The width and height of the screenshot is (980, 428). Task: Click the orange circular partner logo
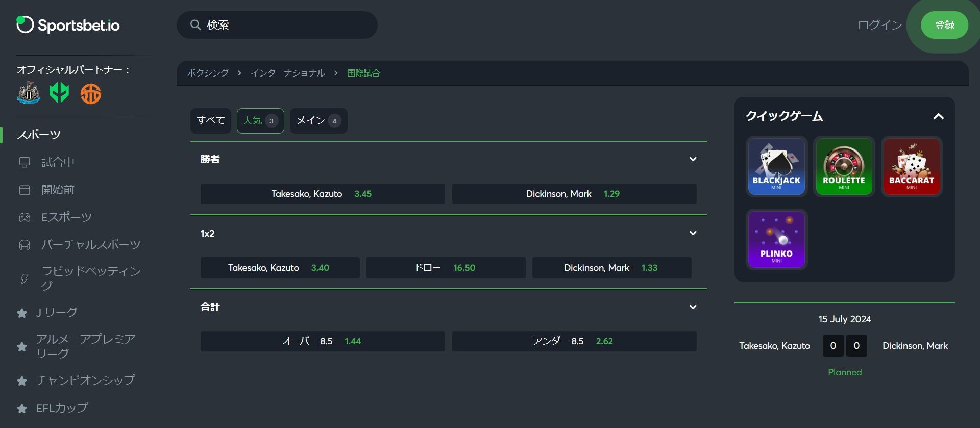coord(91,94)
